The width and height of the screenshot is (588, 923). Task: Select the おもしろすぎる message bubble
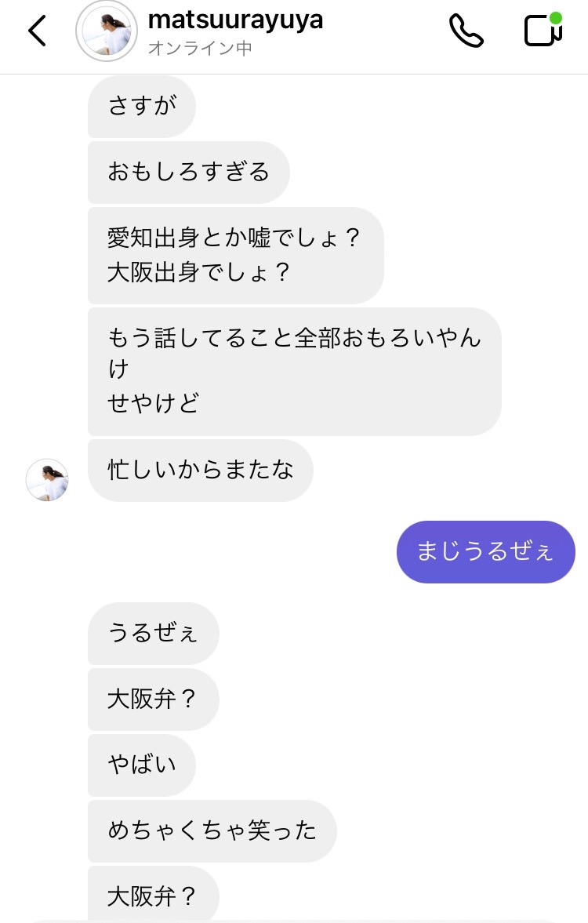point(188,172)
